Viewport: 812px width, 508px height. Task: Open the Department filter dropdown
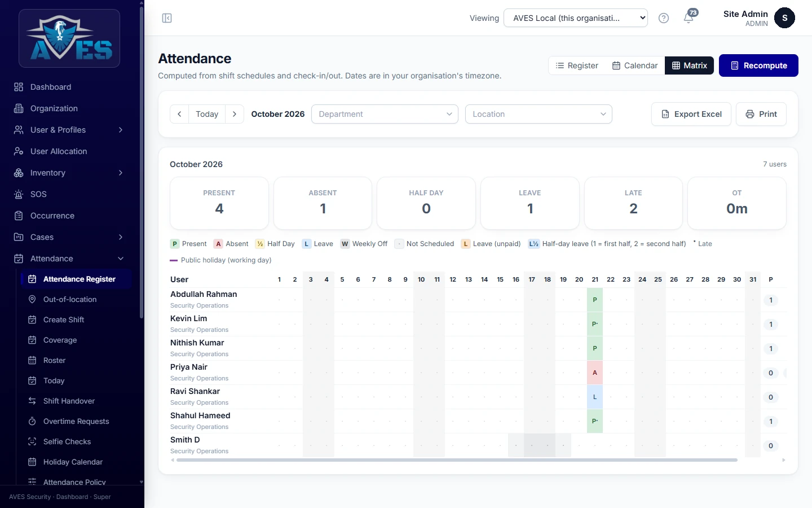(385, 114)
